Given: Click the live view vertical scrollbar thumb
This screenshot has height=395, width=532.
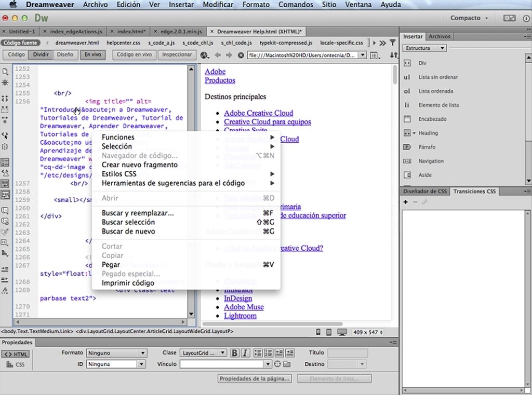Looking at the screenshot, I should pyautogui.click(x=395, y=75).
